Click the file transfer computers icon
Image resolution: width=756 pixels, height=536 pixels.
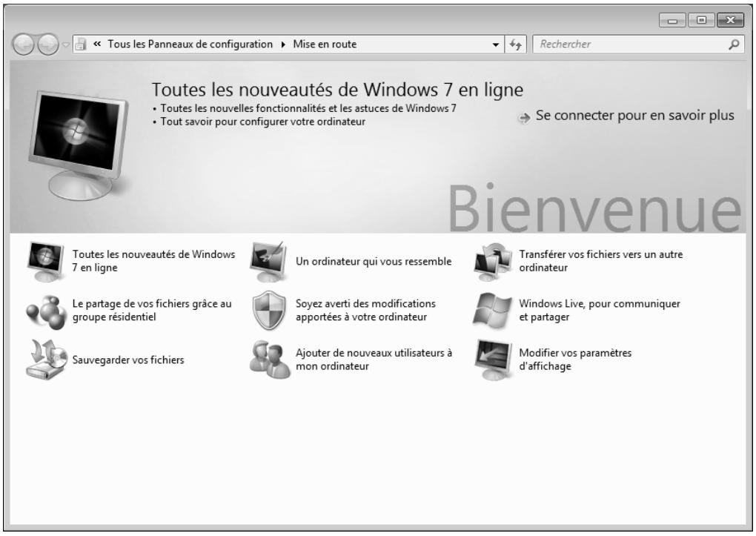pos(492,262)
